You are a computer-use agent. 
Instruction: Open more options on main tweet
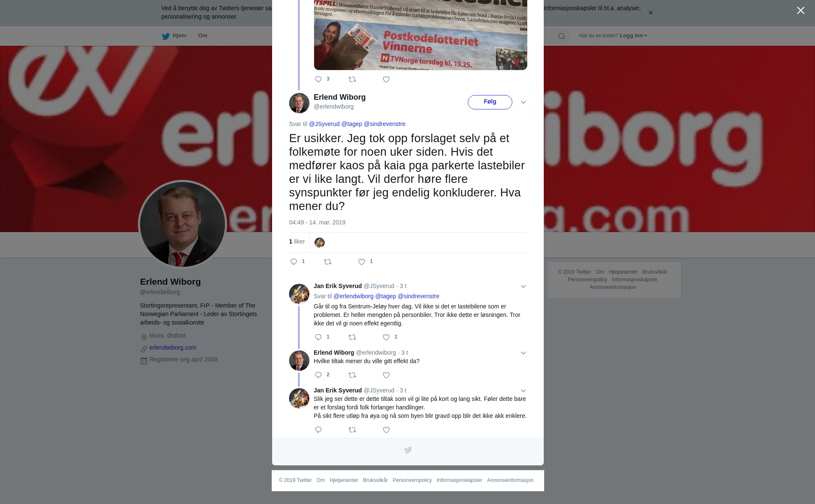pos(523,102)
